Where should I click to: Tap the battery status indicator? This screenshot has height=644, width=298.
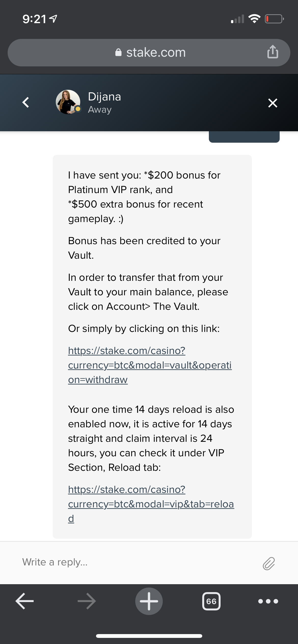click(274, 19)
